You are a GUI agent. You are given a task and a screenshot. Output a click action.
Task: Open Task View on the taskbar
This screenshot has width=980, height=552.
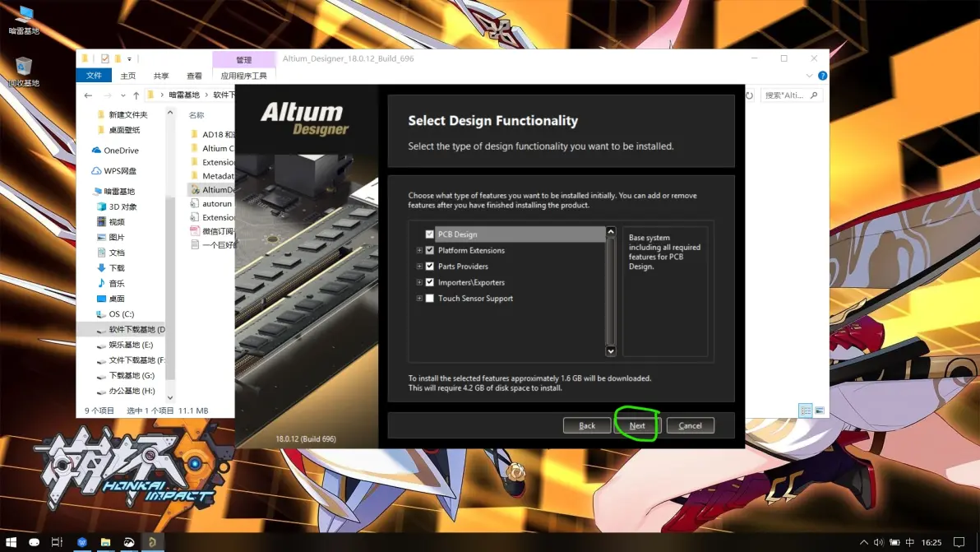[x=57, y=542]
